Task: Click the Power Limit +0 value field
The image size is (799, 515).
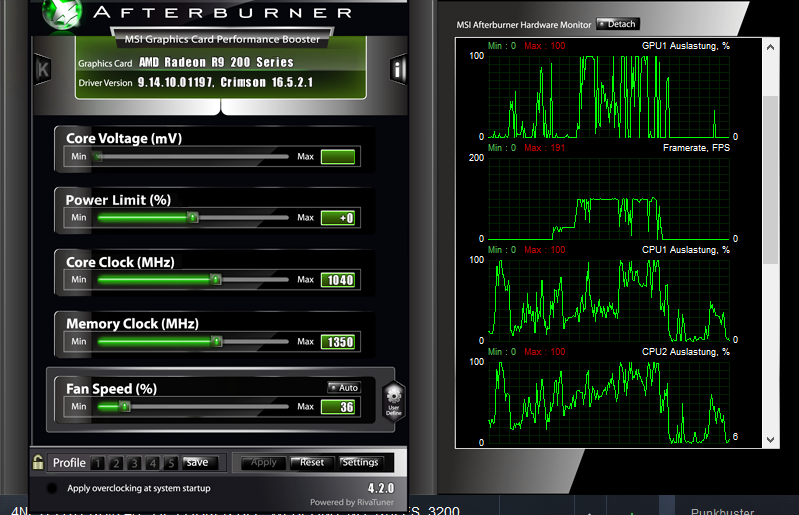Action: (x=338, y=218)
